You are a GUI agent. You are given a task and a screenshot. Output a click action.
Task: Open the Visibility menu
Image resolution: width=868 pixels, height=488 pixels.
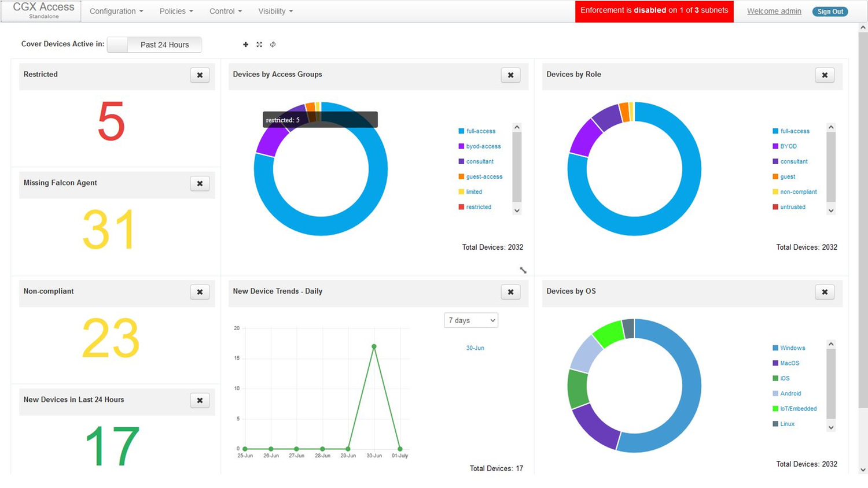pyautogui.click(x=275, y=11)
